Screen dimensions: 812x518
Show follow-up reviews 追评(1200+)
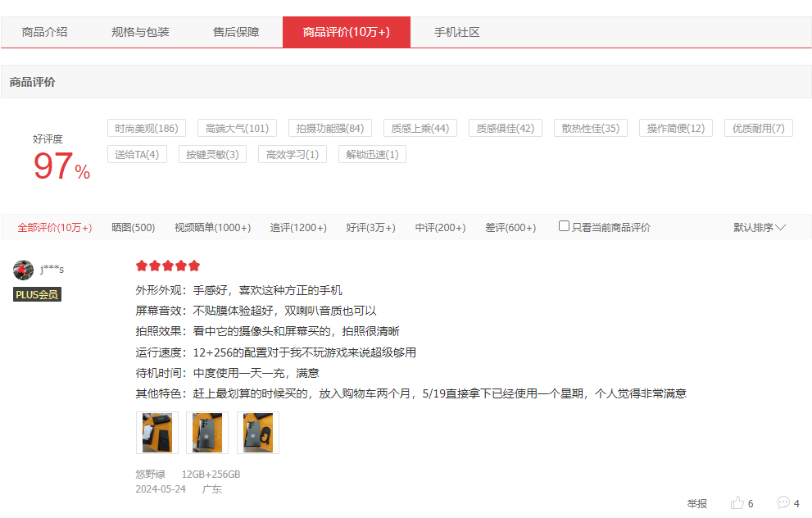[298, 227]
